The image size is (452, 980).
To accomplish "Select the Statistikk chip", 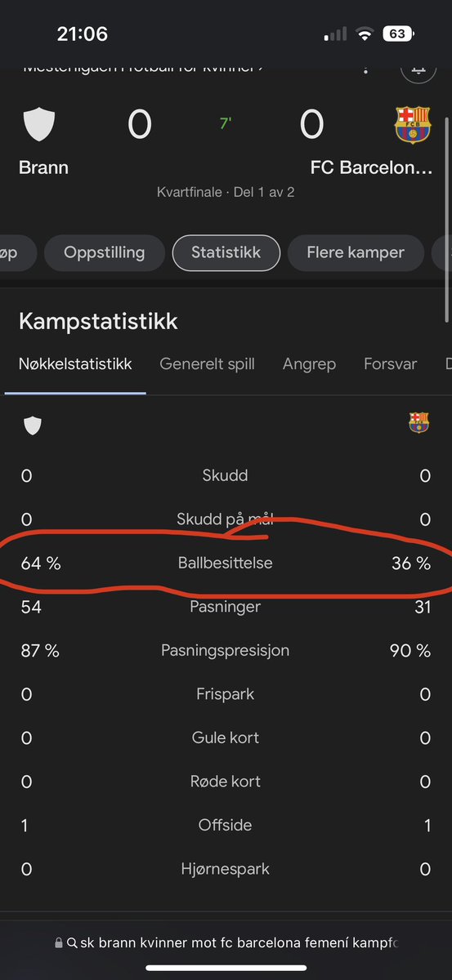I will tap(226, 252).
